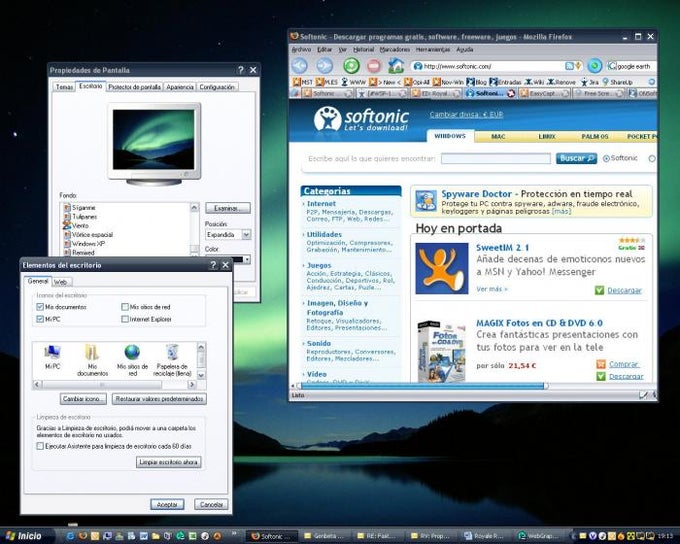
Task: Select the Papelera de reciclaje (llena) icon
Action: pos(172,360)
